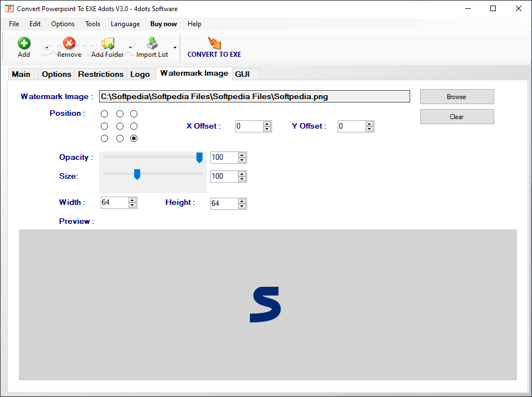Click the green Add files icon

click(24, 43)
